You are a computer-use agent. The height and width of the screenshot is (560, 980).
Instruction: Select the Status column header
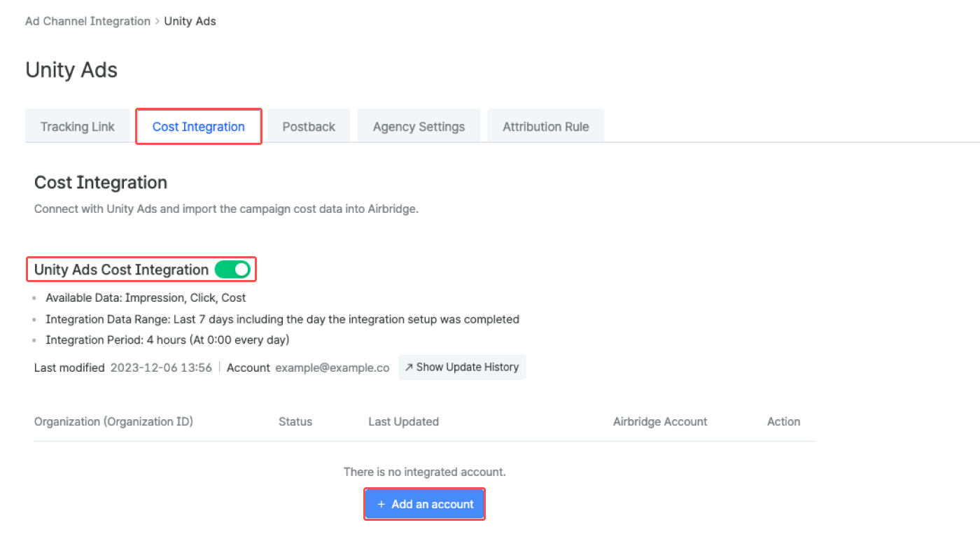(295, 421)
